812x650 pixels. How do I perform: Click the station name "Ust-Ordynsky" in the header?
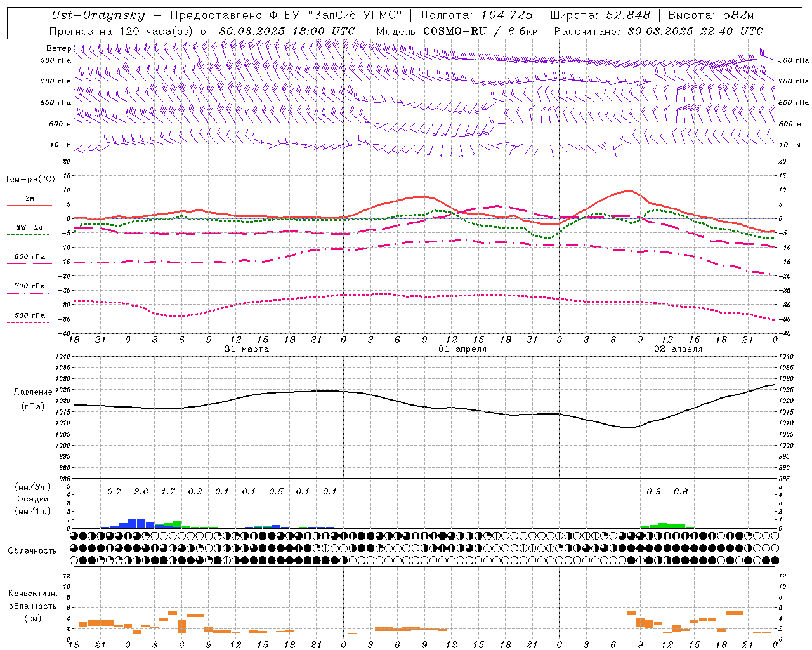pyautogui.click(x=98, y=16)
